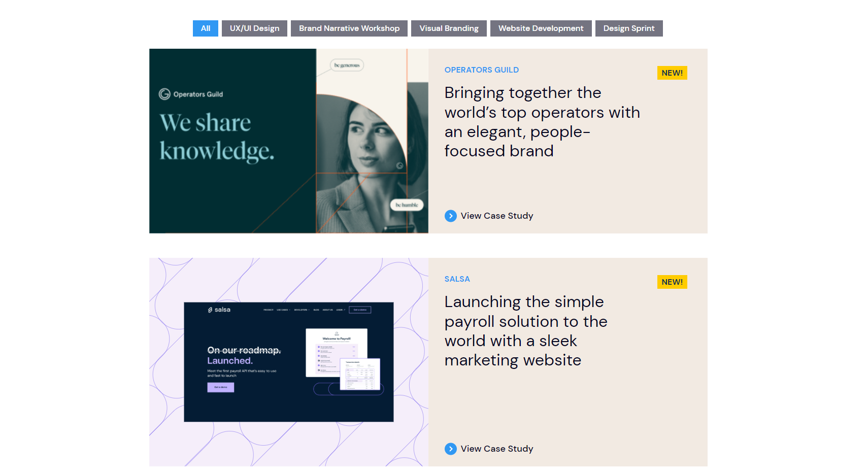
Task: Click "Launching the simple payroll solution" headline
Action: 526,331
